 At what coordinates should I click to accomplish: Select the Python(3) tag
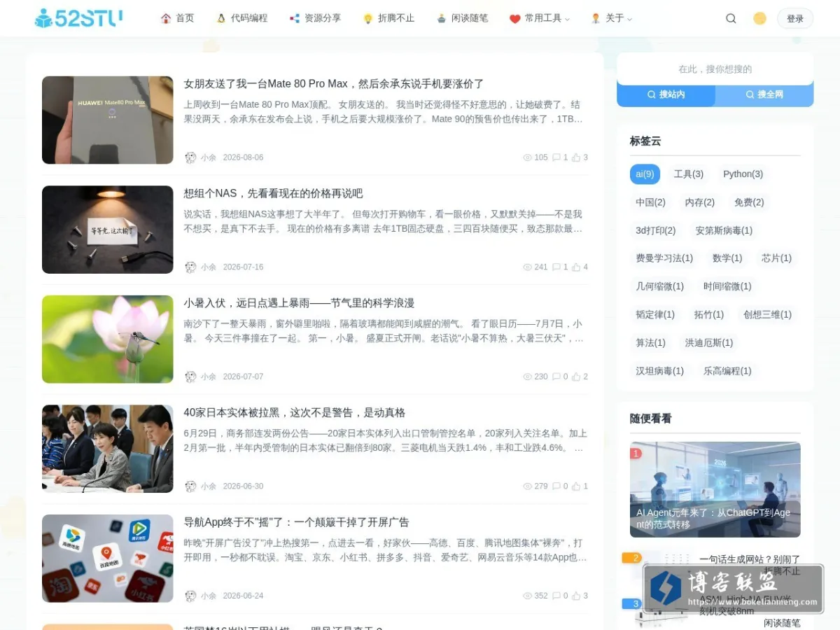tap(743, 174)
